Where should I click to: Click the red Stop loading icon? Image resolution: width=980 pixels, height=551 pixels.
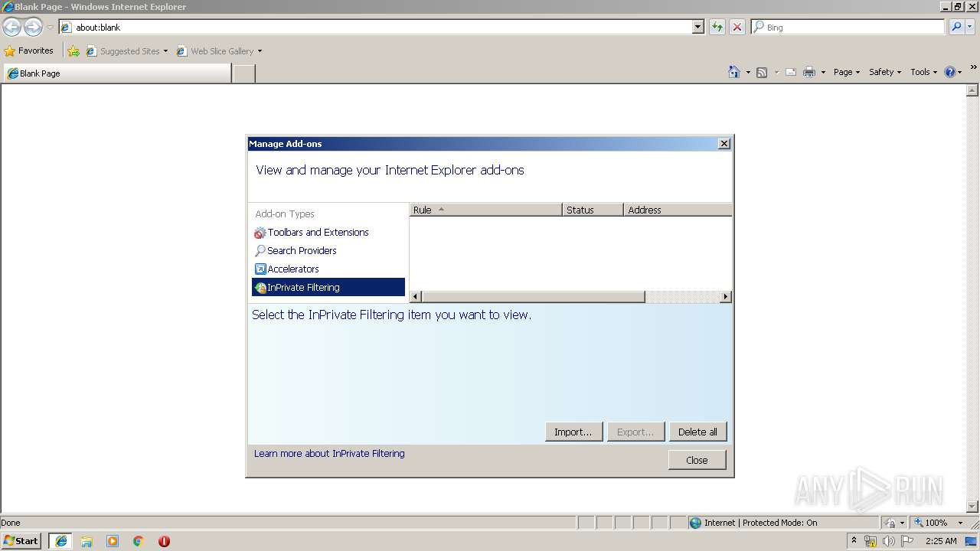[737, 27]
